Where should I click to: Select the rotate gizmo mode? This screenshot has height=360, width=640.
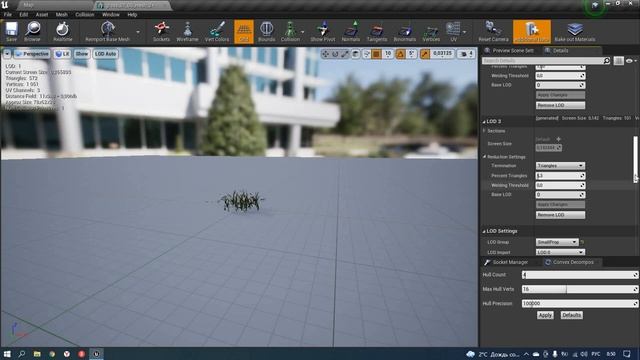point(335,54)
